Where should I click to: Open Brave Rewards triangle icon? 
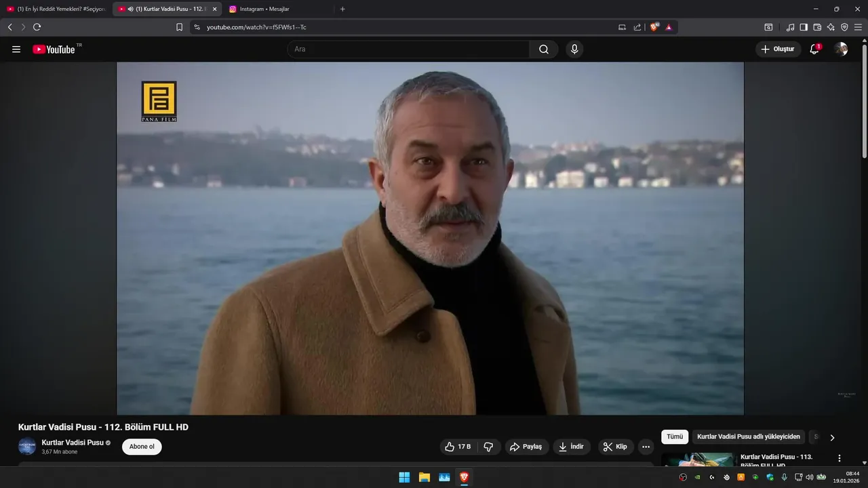[669, 27]
